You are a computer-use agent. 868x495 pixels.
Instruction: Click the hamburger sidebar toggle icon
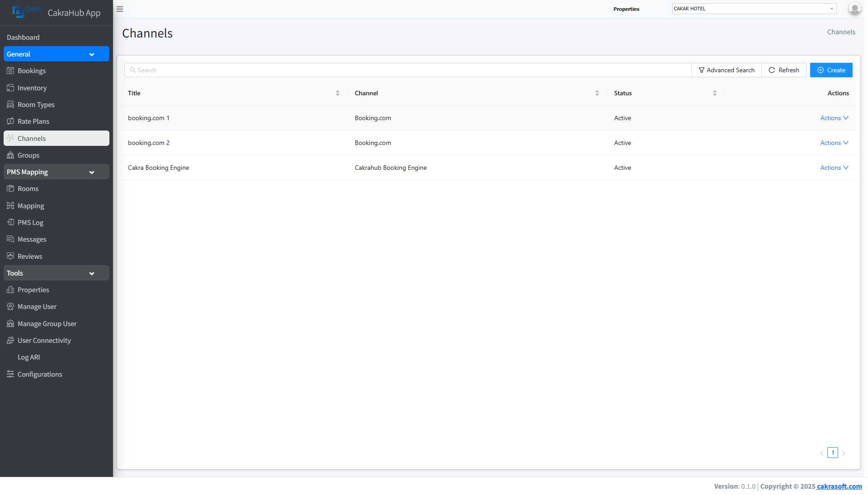click(x=120, y=9)
